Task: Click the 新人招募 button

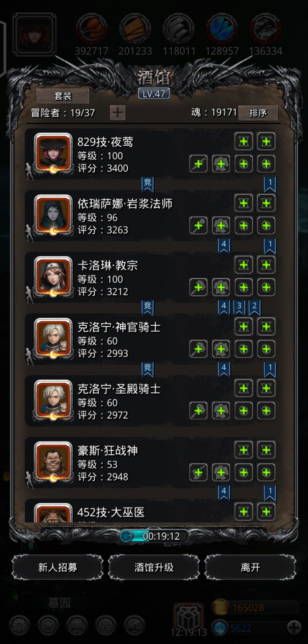Action: coord(58,567)
